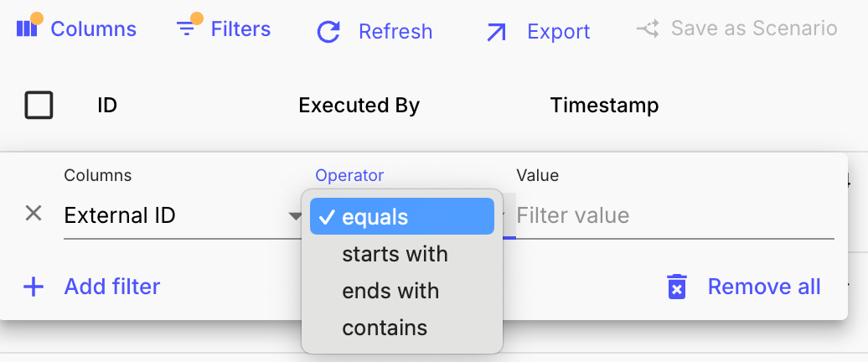Select the 'equals' operator option
Image resolution: width=868 pixels, height=362 pixels.
(x=402, y=217)
